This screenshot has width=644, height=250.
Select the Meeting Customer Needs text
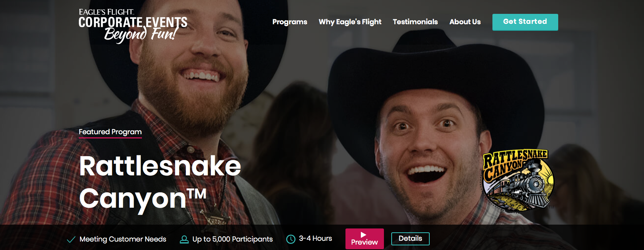(x=123, y=239)
